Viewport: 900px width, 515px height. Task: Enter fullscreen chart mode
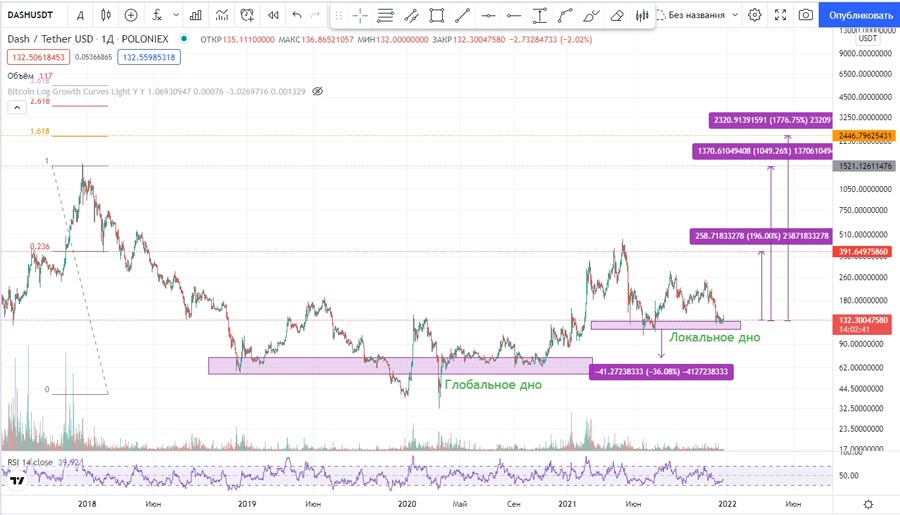pyautogui.click(x=780, y=15)
